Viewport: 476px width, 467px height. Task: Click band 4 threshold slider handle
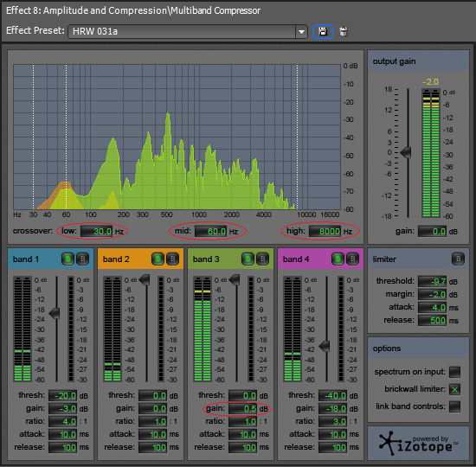tap(325, 346)
